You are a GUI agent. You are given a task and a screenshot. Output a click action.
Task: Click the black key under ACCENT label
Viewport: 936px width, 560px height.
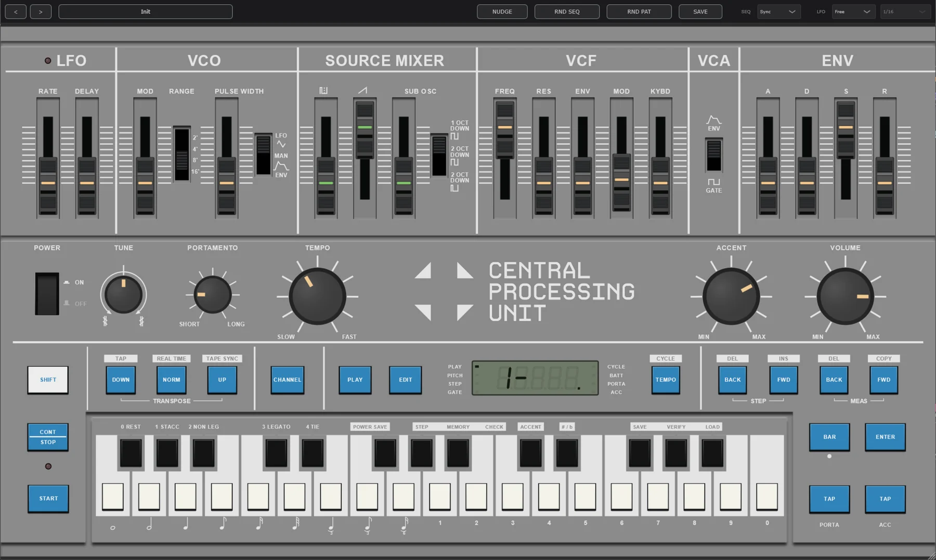tap(530, 453)
